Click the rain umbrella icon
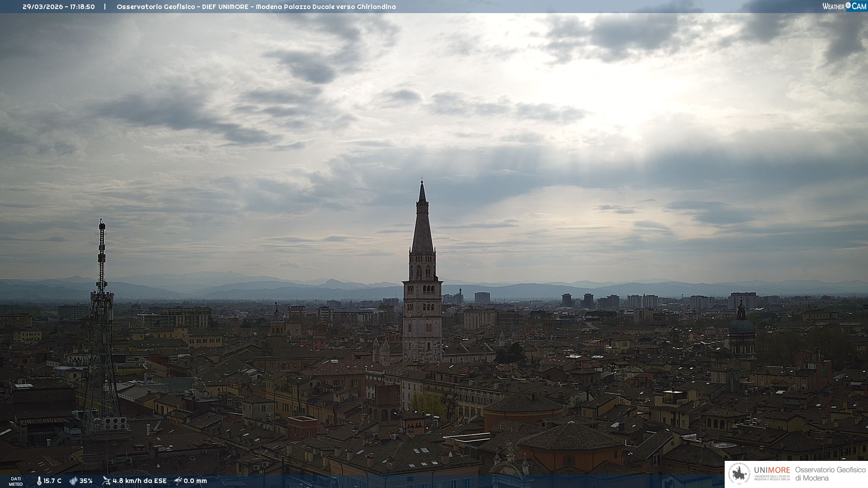Image resolution: width=868 pixels, height=488 pixels. point(178,481)
